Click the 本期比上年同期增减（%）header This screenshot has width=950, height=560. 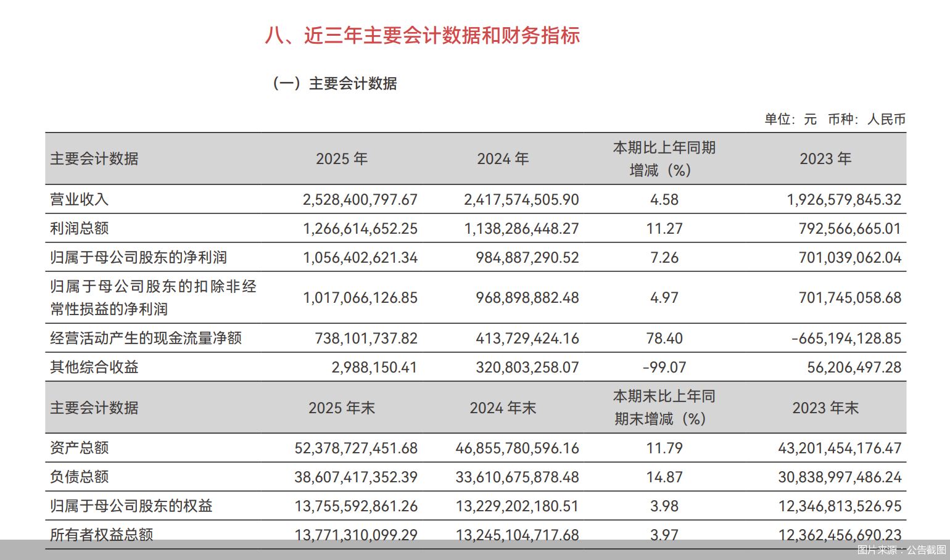tap(664, 159)
